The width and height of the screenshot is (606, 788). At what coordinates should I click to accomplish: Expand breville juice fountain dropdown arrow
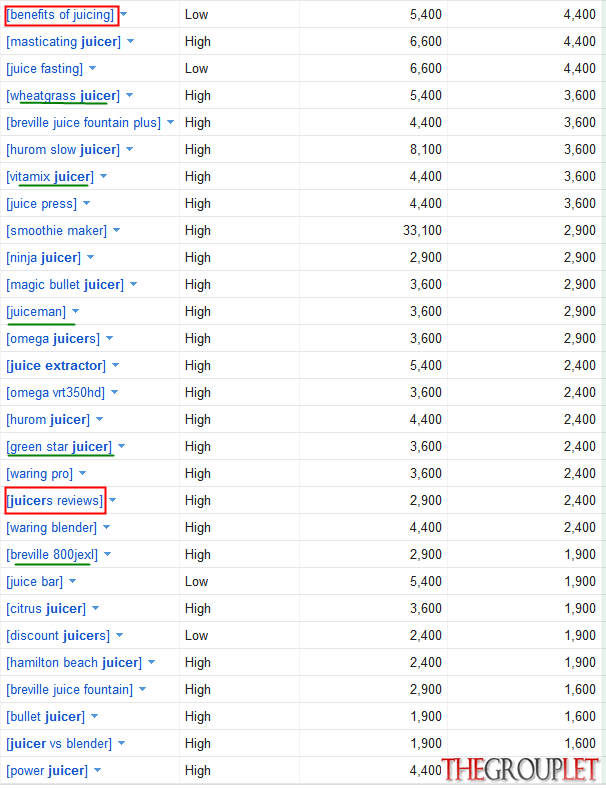143,690
